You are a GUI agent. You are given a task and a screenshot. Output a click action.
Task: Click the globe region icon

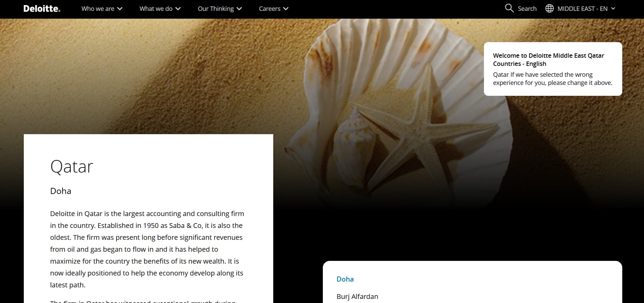click(550, 8)
